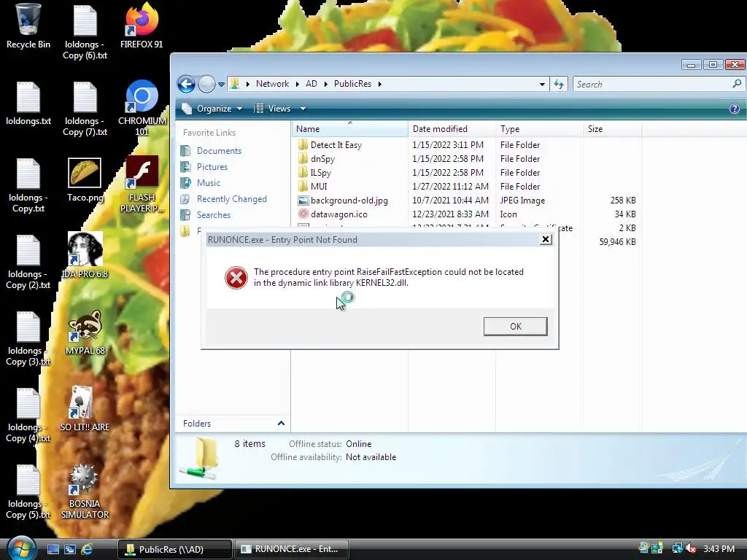This screenshot has height=560, width=747.
Task: Click PublicRes in the address breadcrumb
Action: (352, 84)
